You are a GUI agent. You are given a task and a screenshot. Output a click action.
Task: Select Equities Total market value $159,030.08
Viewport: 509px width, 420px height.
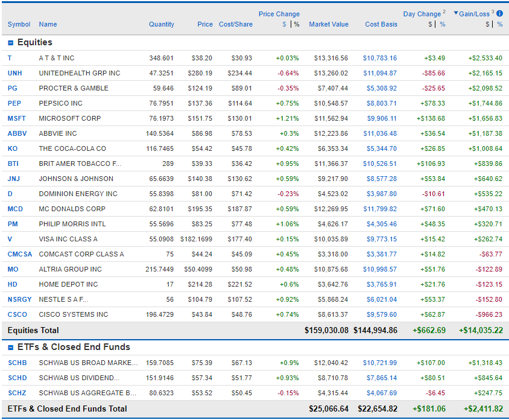pos(326,331)
